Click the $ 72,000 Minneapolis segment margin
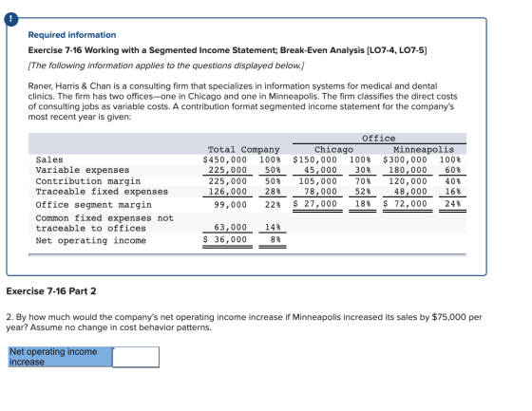 pyautogui.click(x=405, y=204)
